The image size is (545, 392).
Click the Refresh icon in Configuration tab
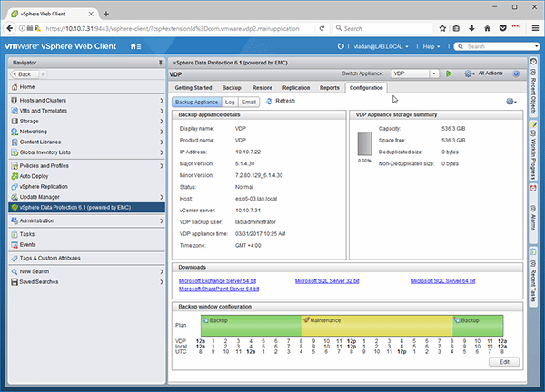click(x=268, y=101)
